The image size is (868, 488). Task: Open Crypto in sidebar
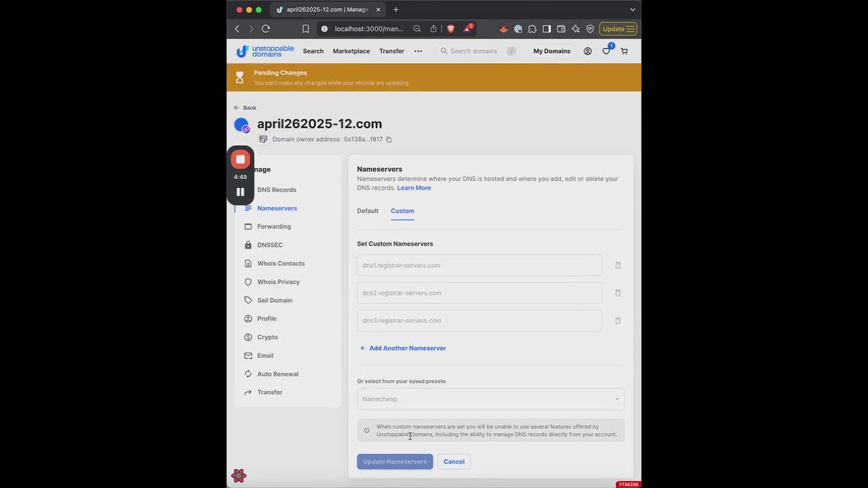[267, 337]
